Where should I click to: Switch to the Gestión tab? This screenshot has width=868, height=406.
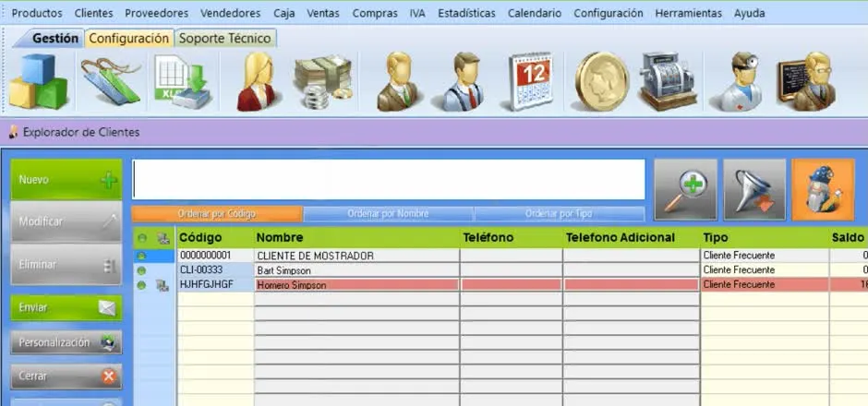[x=54, y=39]
